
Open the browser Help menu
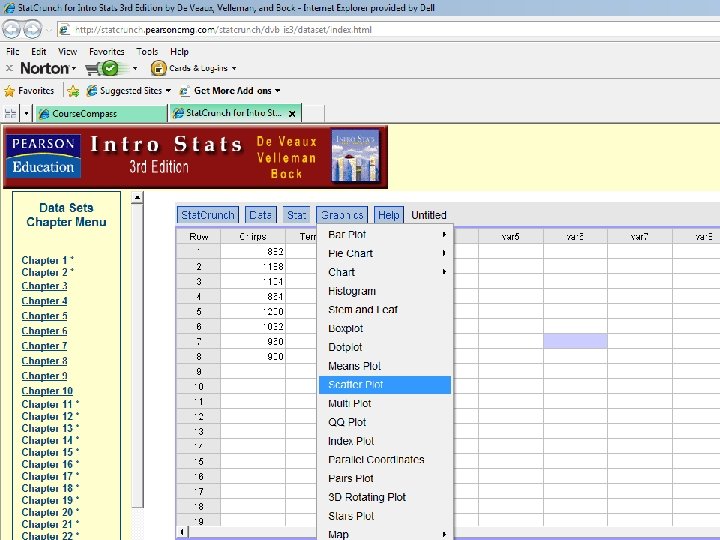[x=179, y=51]
